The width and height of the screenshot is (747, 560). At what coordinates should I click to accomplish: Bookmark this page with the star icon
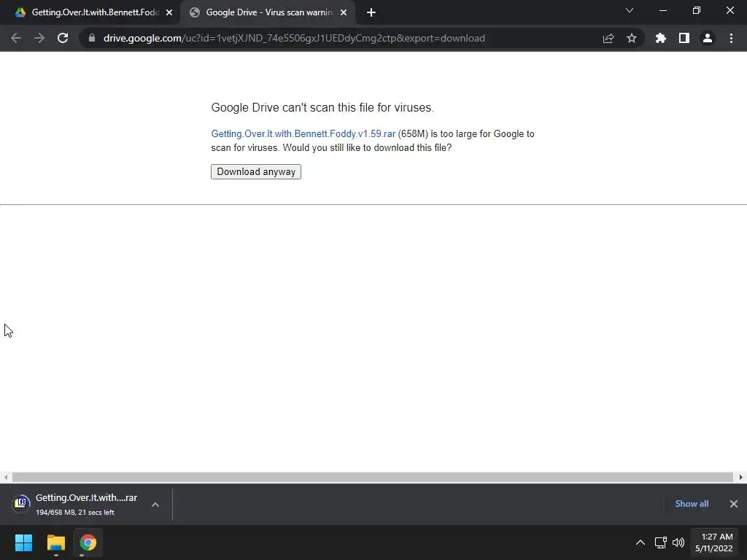(631, 38)
